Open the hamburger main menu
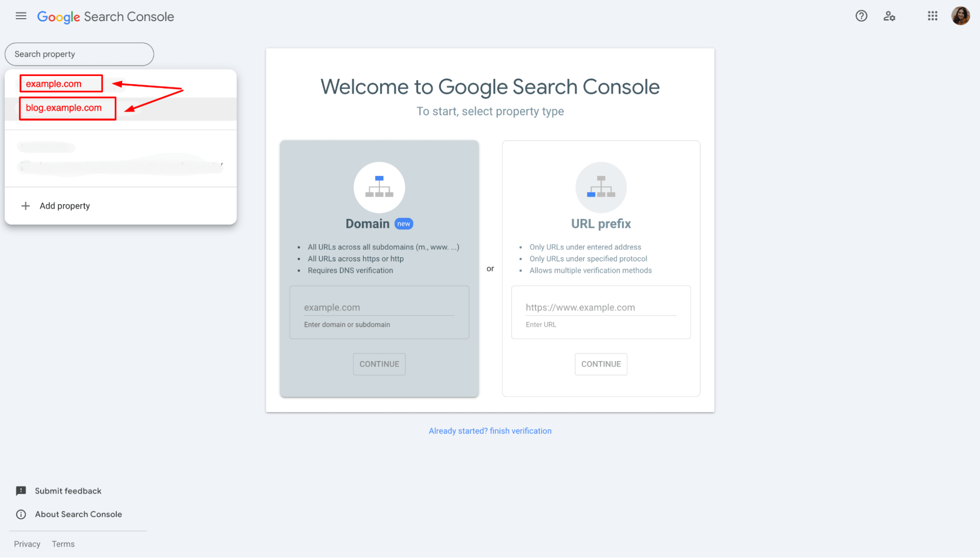The height and width of the screenshot is (558, 980). (21, 16)
